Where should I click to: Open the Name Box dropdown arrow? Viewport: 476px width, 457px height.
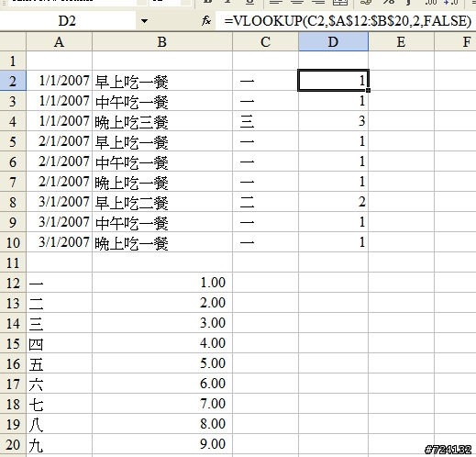pyautogui.click(x=144, y=21)
